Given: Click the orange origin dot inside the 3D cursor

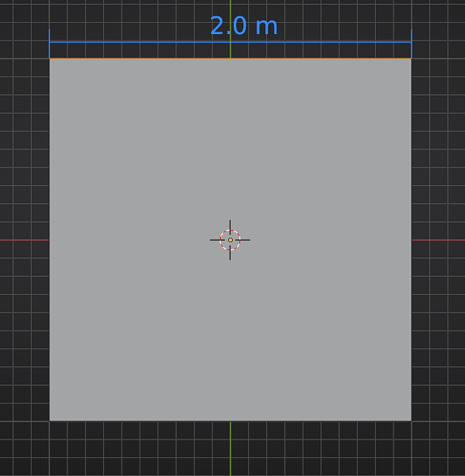Looking at the screenshot, I should click(x=230, y=240).
